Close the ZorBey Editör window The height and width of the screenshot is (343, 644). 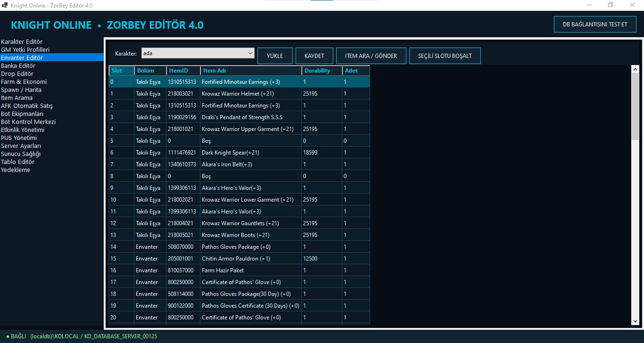coord(633,5)
